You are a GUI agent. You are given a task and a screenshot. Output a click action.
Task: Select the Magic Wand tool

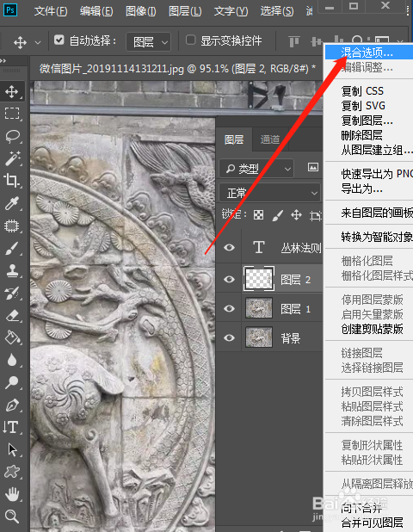pos(13,158)
